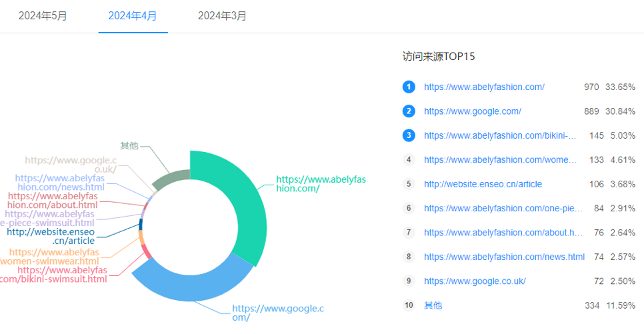
Task: Select the 2024年4月 tab
Action: coord(133,16)
